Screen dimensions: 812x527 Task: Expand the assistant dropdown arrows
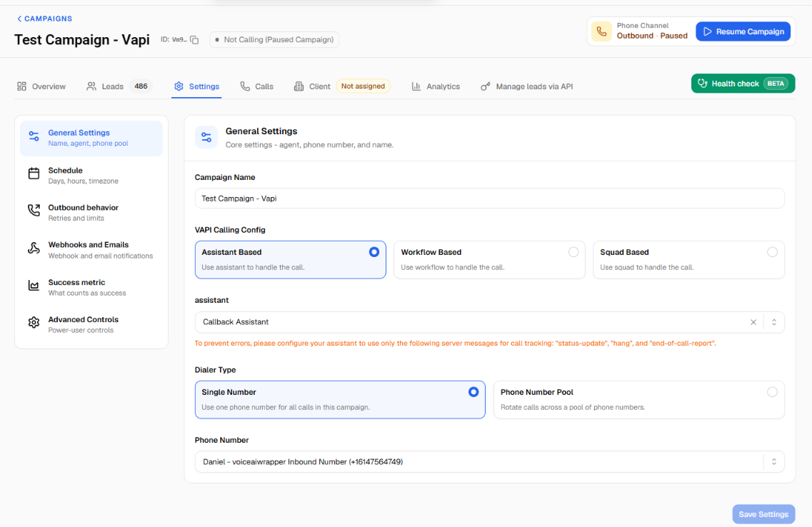point(773,322)
